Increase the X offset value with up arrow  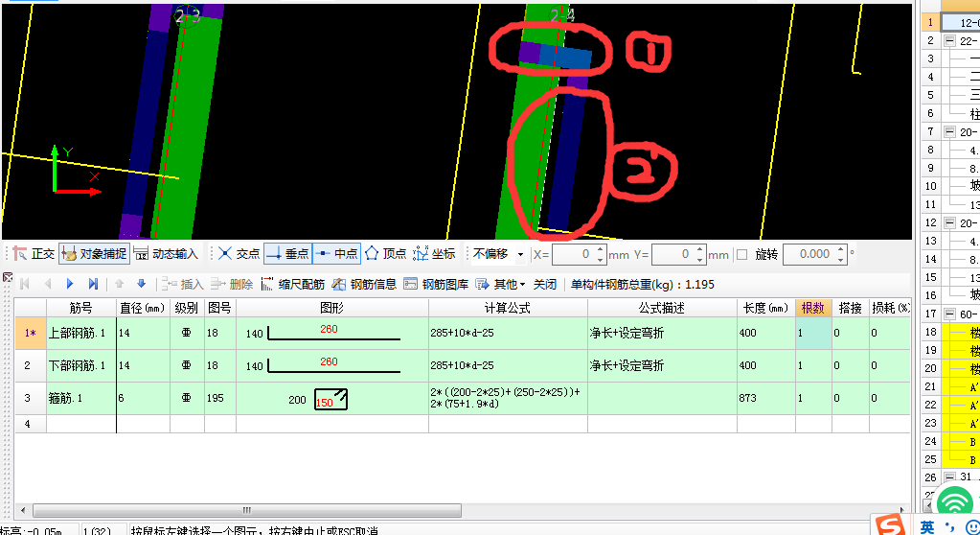pos(600,249)
